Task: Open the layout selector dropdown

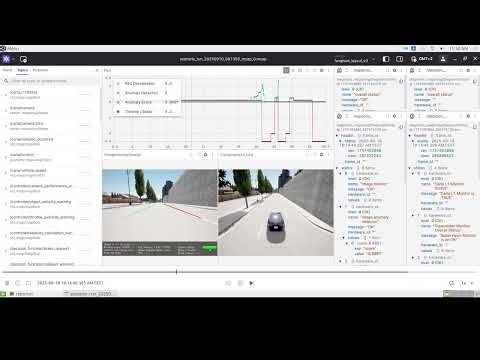Action: click(355, 60)
